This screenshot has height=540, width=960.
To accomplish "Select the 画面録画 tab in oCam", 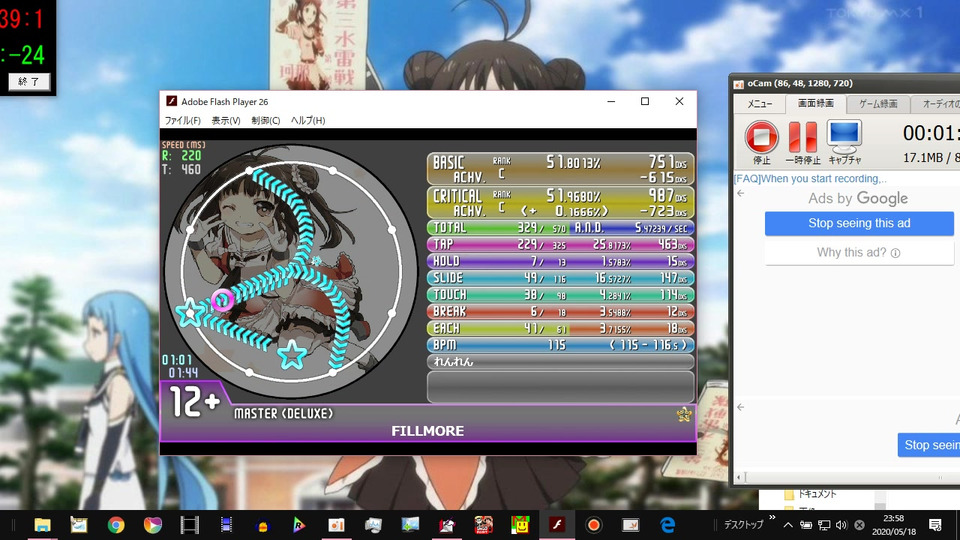I will (816, 103).
